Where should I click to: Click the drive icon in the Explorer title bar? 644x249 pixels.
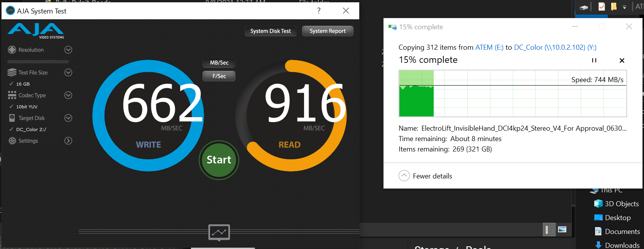[584, 7]
